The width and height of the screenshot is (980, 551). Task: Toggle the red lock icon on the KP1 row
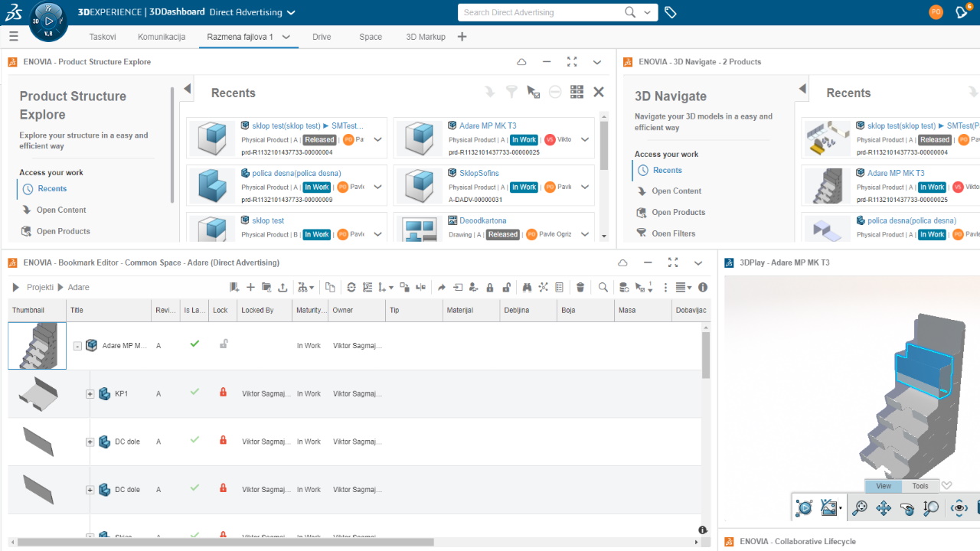tap(223, 393)
